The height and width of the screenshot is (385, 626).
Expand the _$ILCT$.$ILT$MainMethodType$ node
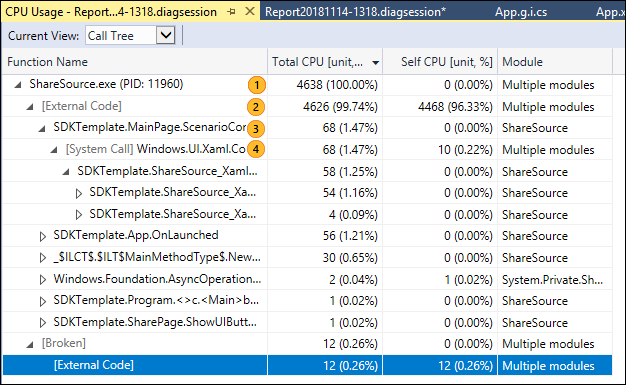pyautogui.click(x=43, y=258)
